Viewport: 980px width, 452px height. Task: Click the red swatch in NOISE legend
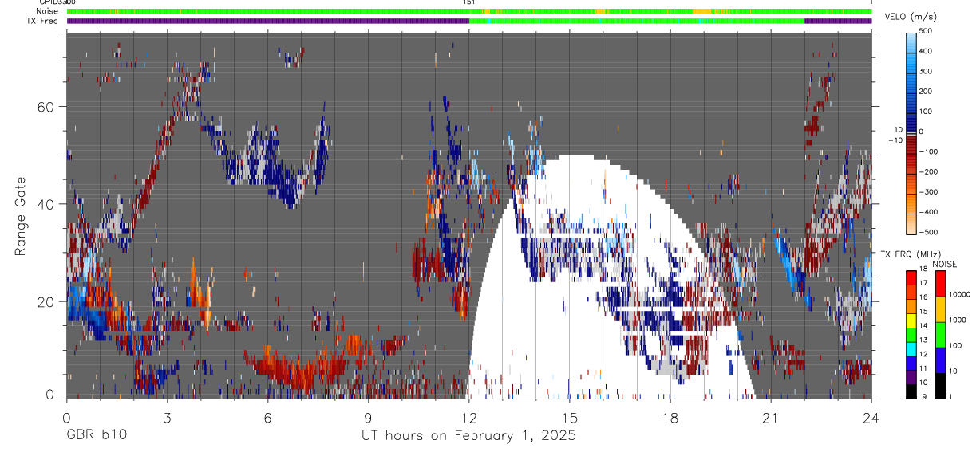point(940,284)
